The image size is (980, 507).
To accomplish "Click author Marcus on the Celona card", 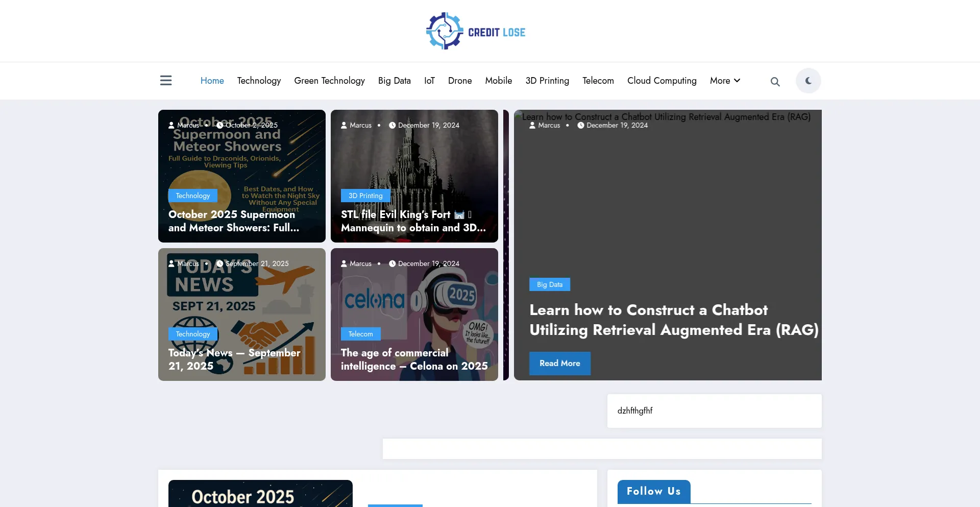I will tap(356, 263).
